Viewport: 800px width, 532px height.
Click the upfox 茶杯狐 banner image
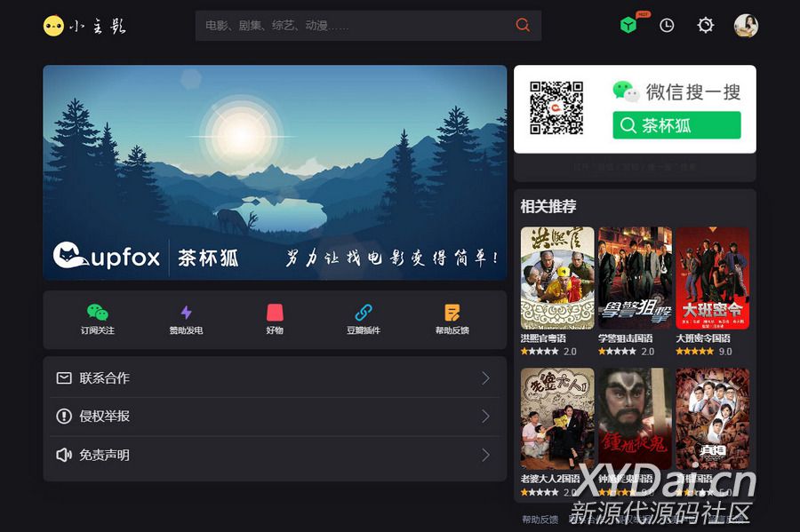pos(275,172)
